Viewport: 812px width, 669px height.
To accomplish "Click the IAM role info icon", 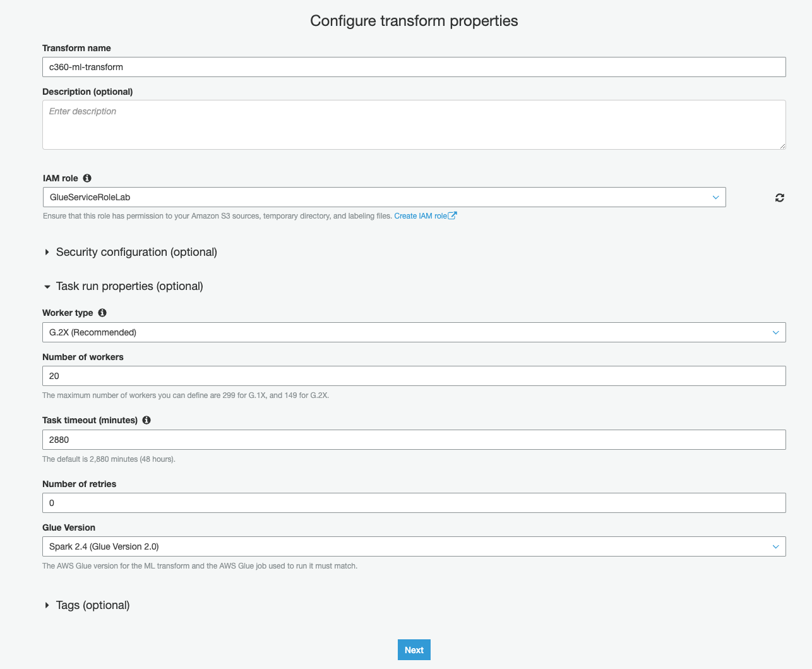I will pos(87,178).
